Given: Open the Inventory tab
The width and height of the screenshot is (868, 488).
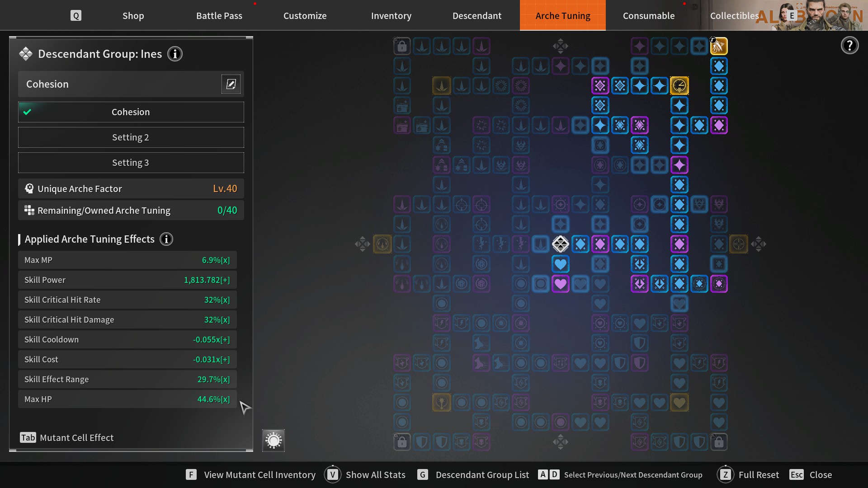Looking at the screenshot, I should pos(391,16).
